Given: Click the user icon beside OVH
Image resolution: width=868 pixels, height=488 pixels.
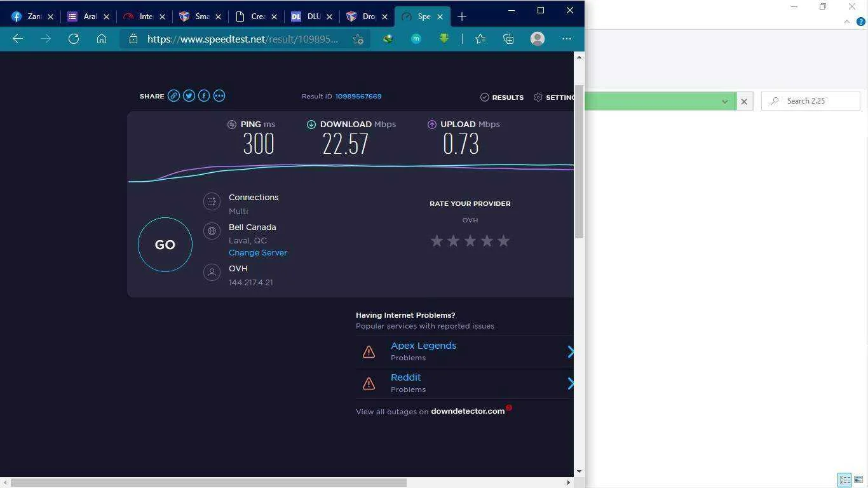Looking at the screenshot, I should [x=212, y=273].
